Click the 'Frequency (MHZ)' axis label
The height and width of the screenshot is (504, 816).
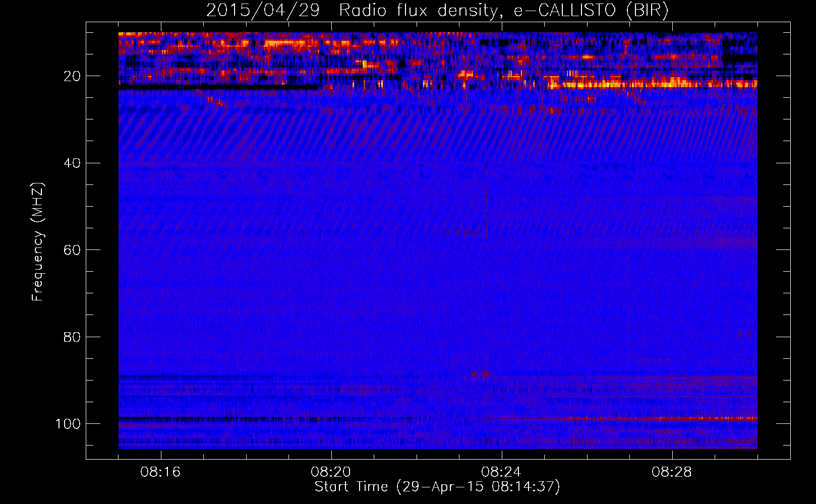pos(38,242)
